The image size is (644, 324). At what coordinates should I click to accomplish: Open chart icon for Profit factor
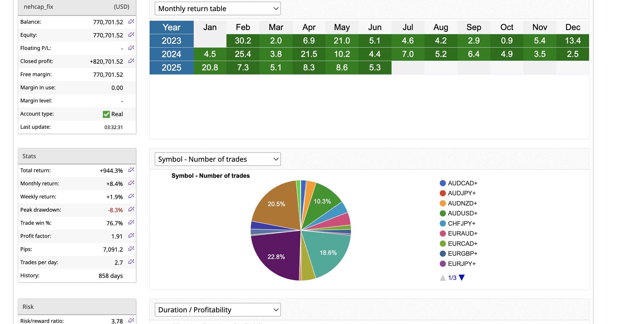(131, 235)
